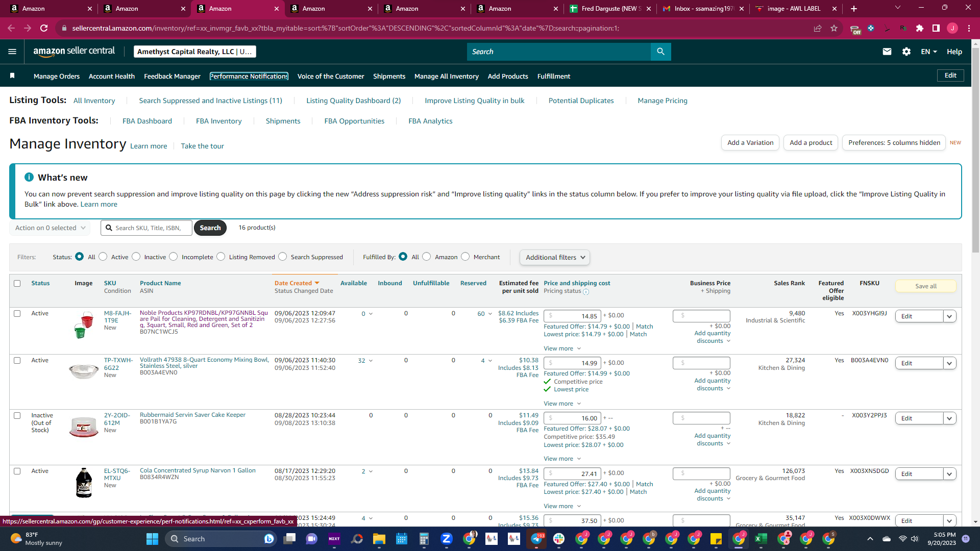This screenshot has width=980, height=551.
Task: Open File Explorer from the taskbar
Action: [x=379, y=539]
